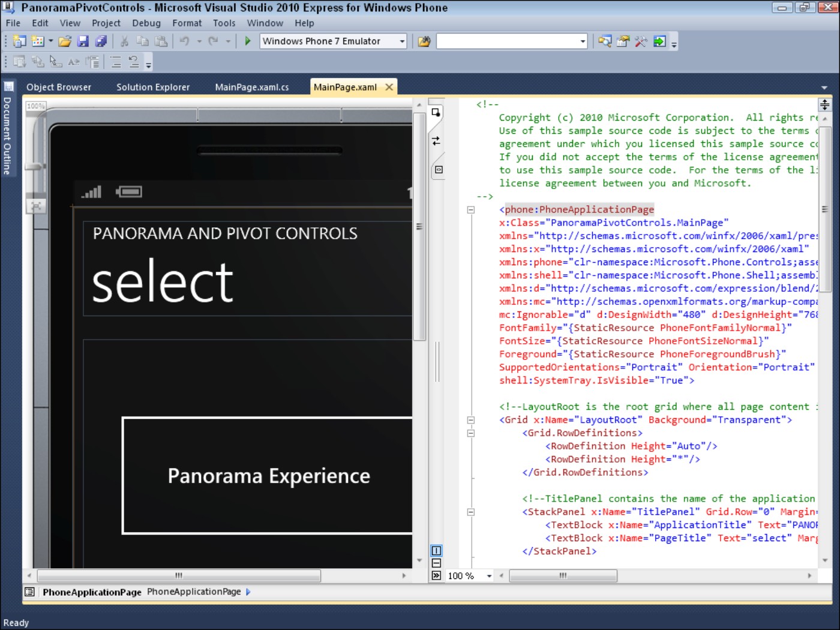This screenshot has height=630, width=840.
Task: Open the Tools menu
Action: click(x=224, y=23)
